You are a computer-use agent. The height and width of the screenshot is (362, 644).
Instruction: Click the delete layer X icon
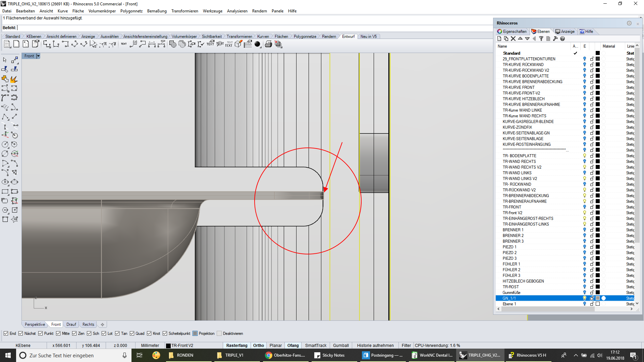click(x=513, y=39)
